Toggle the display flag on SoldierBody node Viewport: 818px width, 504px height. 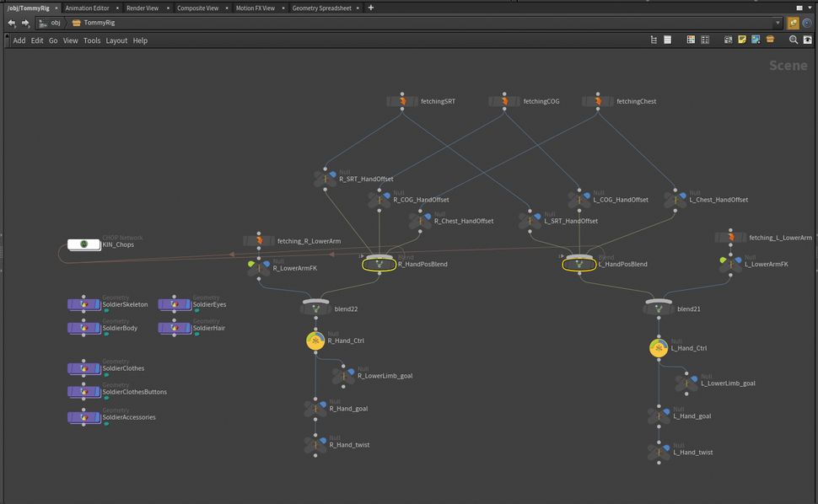click(x=108, y=335)
